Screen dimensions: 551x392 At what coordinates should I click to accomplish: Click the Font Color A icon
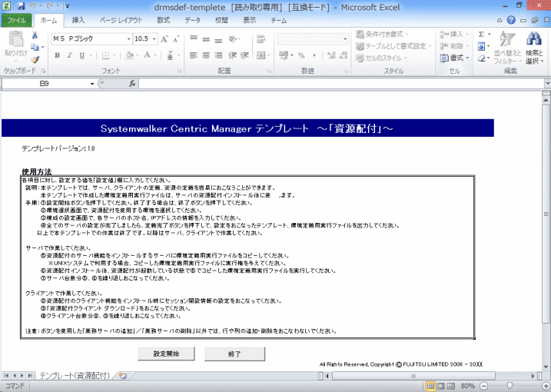click(x=147, y=55)
